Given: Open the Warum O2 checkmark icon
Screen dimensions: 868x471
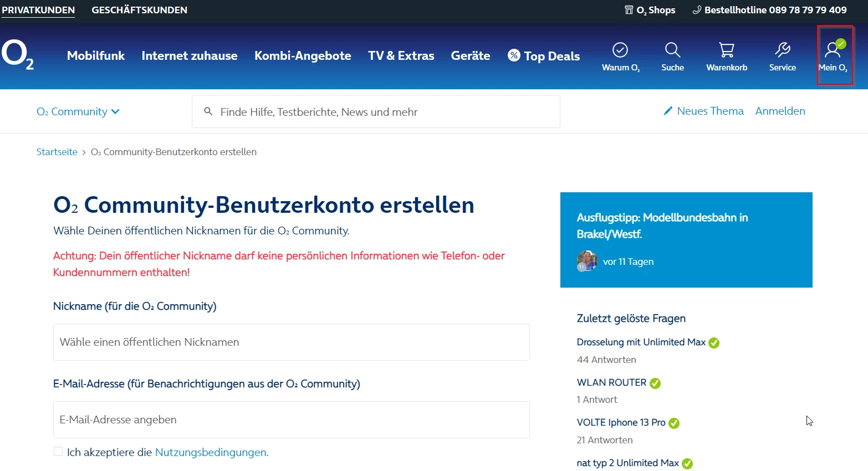Looking at the screenshot, I should coord(620,50).
